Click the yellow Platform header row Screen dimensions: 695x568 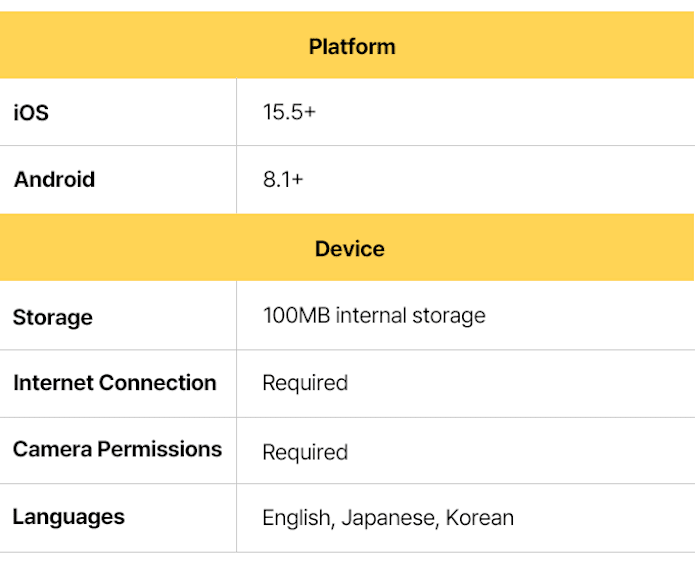[351, 47]
